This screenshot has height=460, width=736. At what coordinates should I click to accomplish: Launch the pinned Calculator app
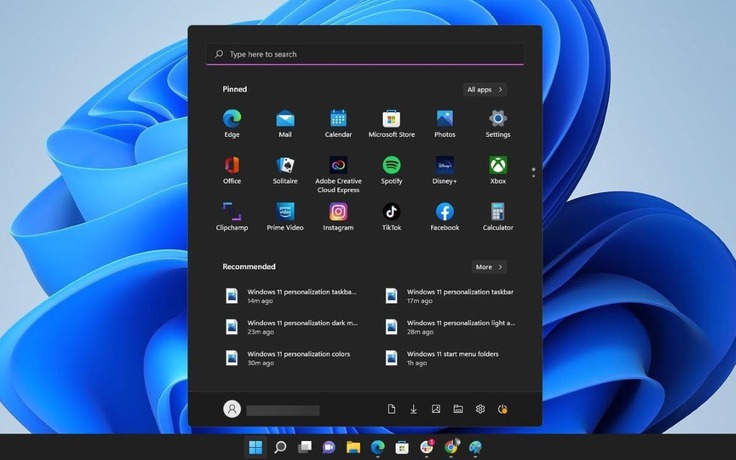point(498,216)
